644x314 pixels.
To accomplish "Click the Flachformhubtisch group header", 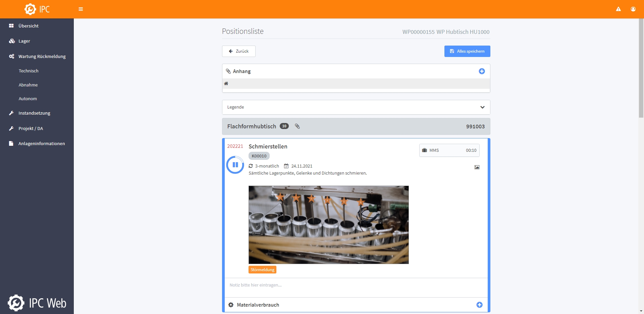I will [x=356, y=126].
